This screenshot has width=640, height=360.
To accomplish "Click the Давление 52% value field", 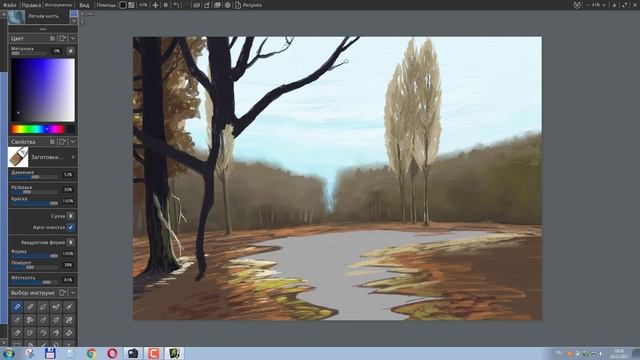I will click(x=68, y=174).
